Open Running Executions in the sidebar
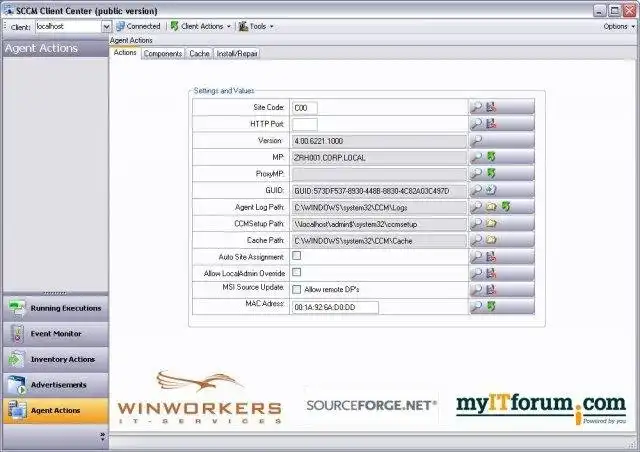The image size is (640, 452). tap(56, 308)
